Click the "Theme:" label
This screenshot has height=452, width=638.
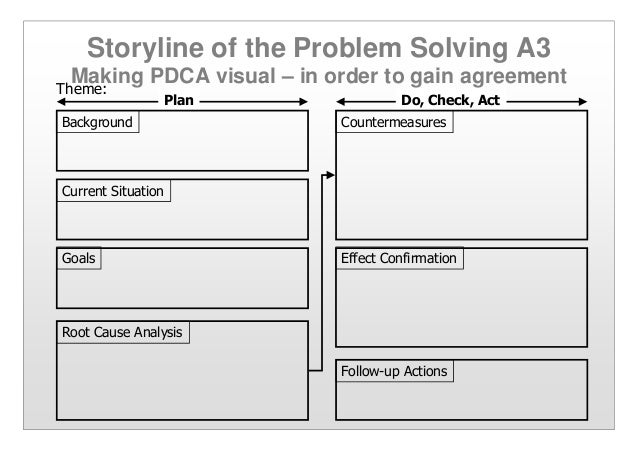tap(80, 90)
